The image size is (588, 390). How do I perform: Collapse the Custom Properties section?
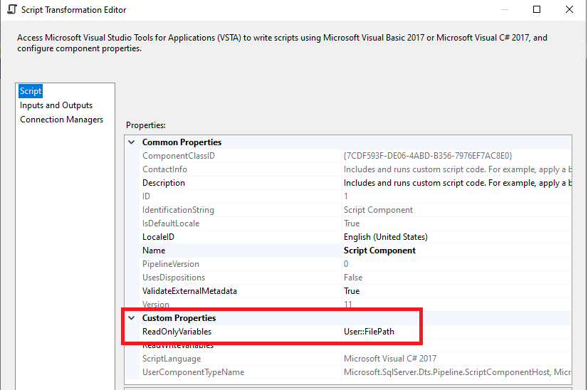(131, 318)
